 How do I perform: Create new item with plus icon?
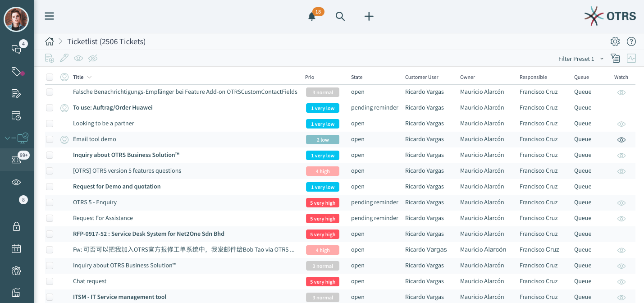[369, 16]
